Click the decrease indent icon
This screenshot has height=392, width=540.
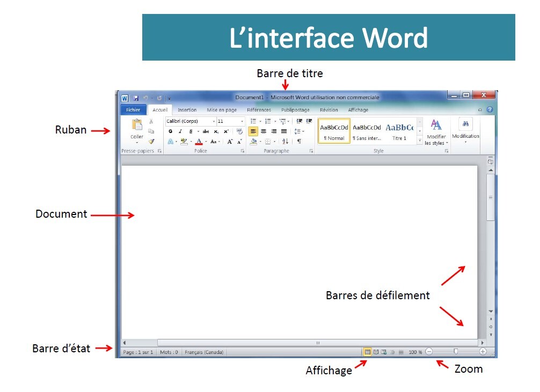(300, 121)
